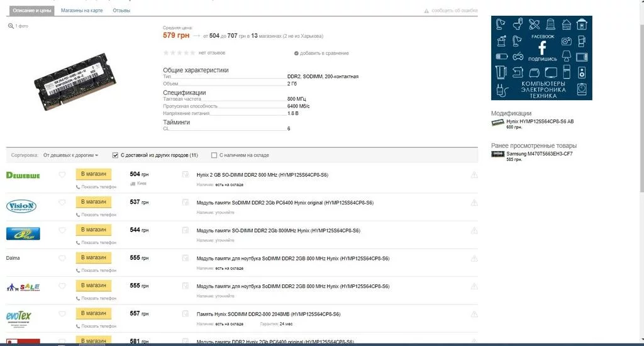Favorite the 544 грн offer with heart icon
644x346 pixels.
(62, 230)
